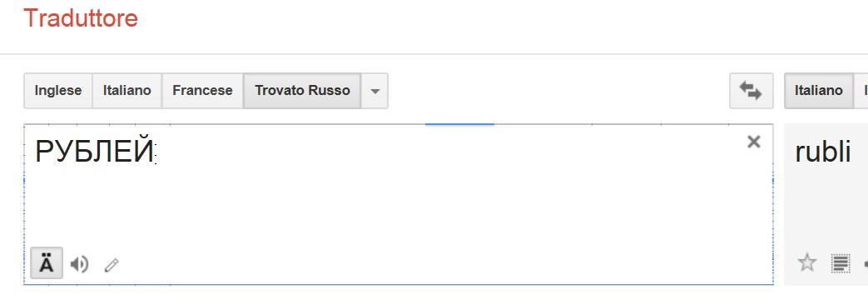Image resolution: width=868 pixels, height=305 pixels.
Task: Select Inglese as source language
Action: 58,90
